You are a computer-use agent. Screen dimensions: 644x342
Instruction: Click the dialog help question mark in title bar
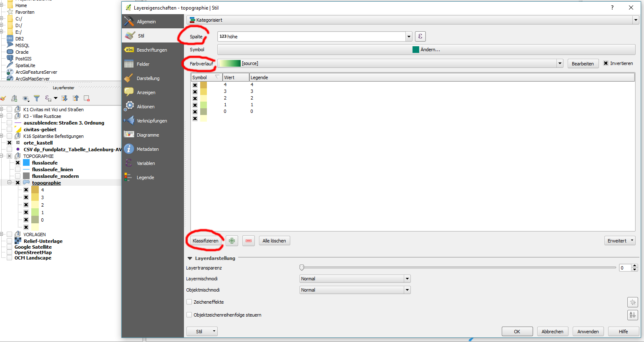(612, 7)
